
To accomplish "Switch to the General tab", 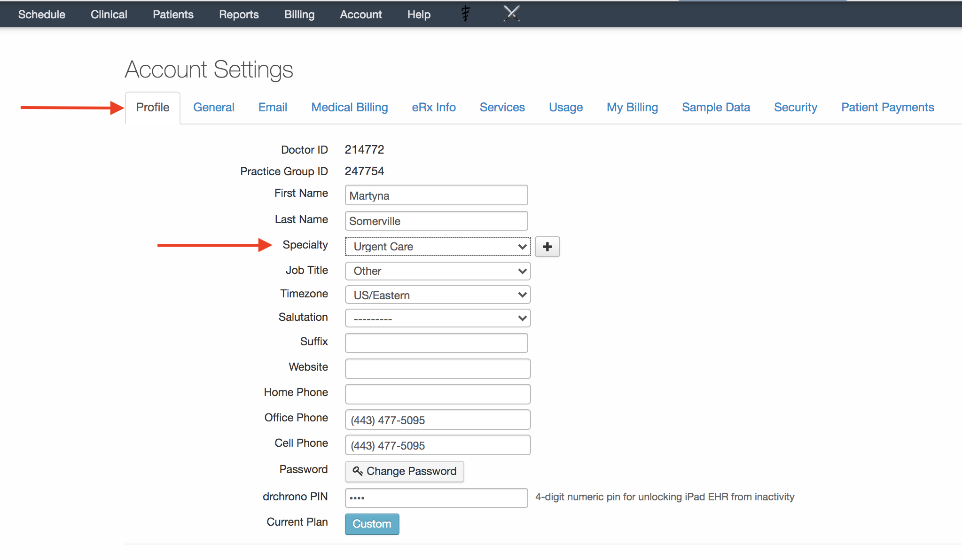I will coord(214,108).
